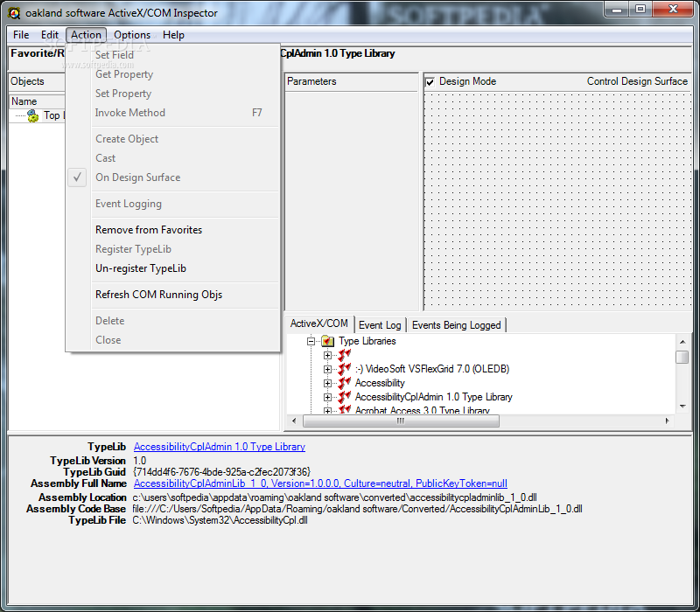Close the open Action menu

point(86,35)
